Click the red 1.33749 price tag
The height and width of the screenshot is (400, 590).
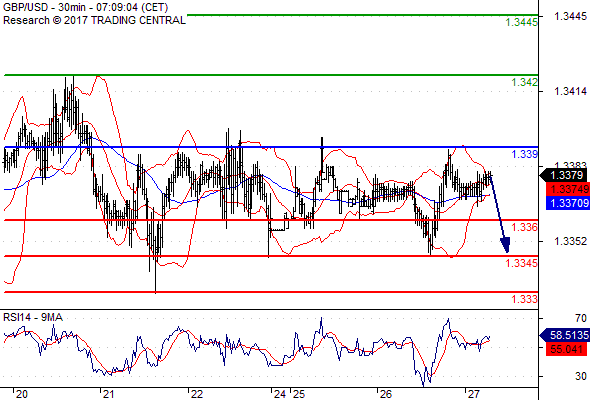pyautogui.click(x=568, y=189)
